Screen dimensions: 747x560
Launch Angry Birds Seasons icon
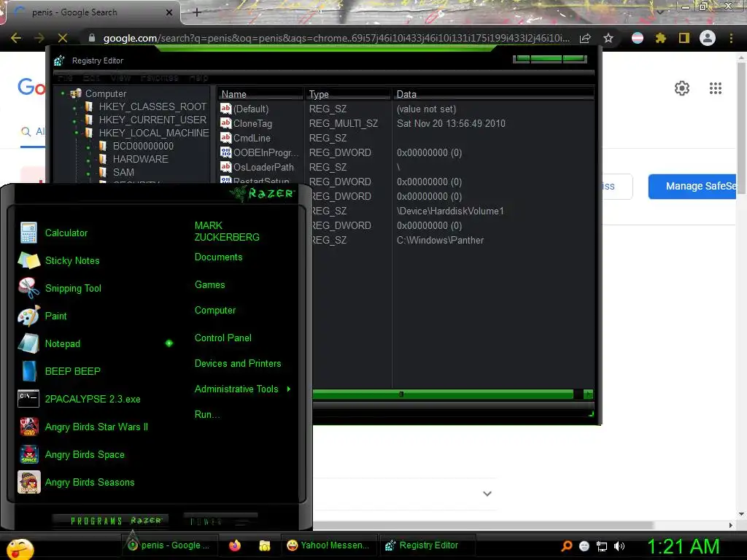click(28, 482)
